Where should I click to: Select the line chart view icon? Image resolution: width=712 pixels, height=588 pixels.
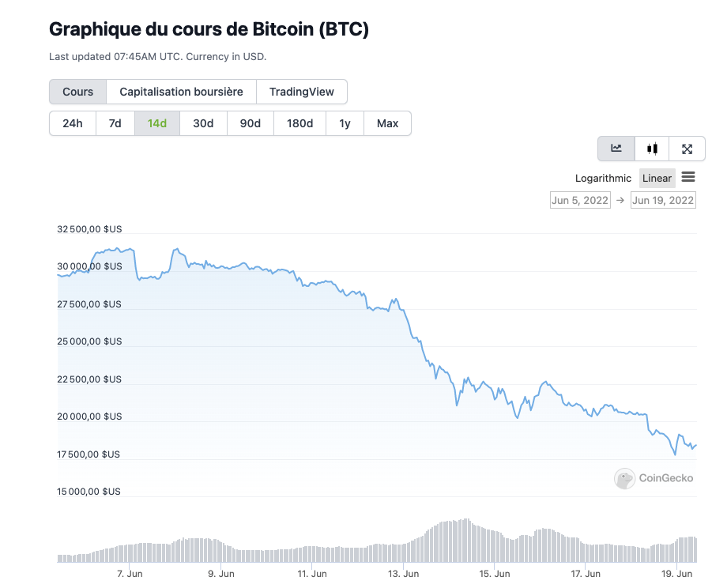tap(616, 149)
